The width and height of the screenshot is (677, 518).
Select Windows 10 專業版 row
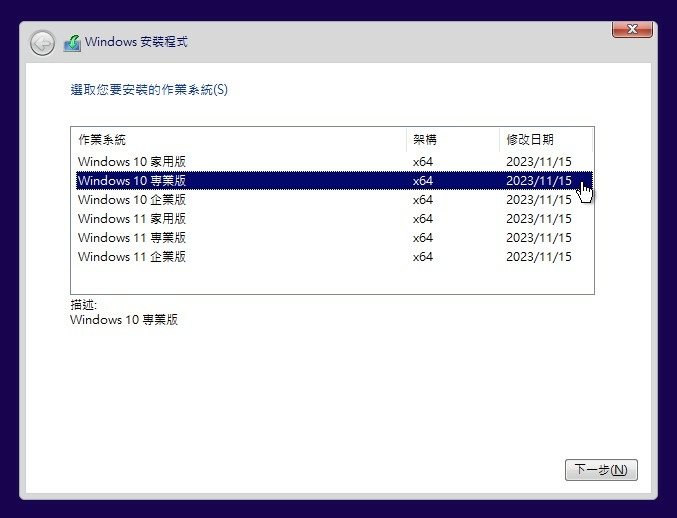pos(334,180)
